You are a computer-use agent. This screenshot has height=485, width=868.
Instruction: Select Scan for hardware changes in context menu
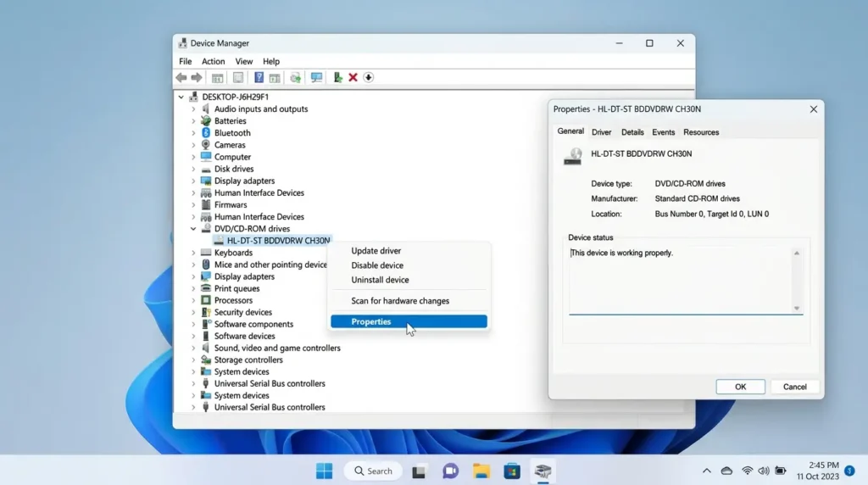(409, 301)
